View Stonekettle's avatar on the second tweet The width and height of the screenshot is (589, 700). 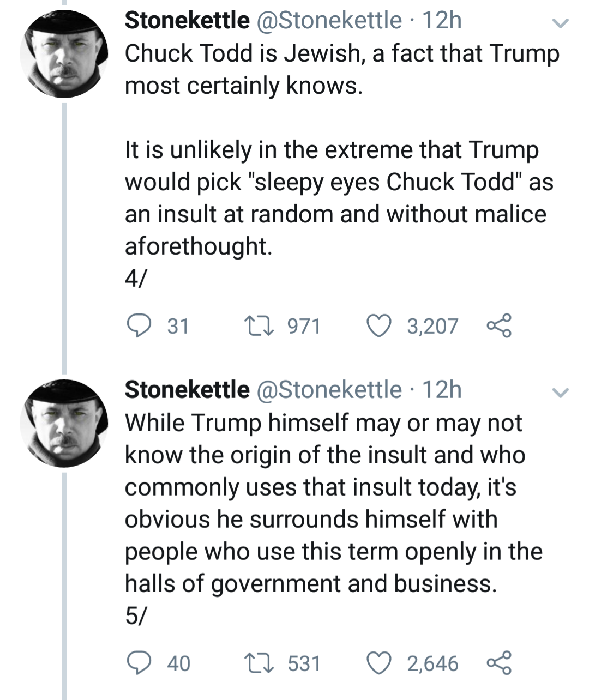pyautogui.click(x=64, y=424)
